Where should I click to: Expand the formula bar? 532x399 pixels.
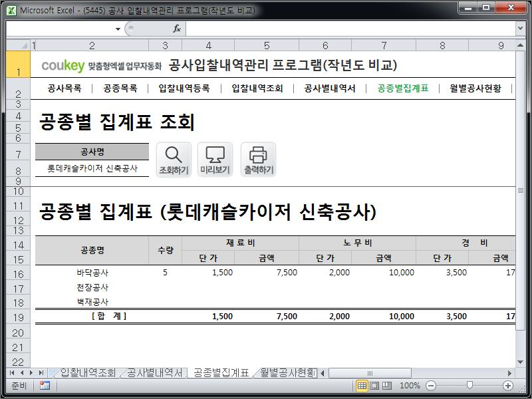(520, 29)
